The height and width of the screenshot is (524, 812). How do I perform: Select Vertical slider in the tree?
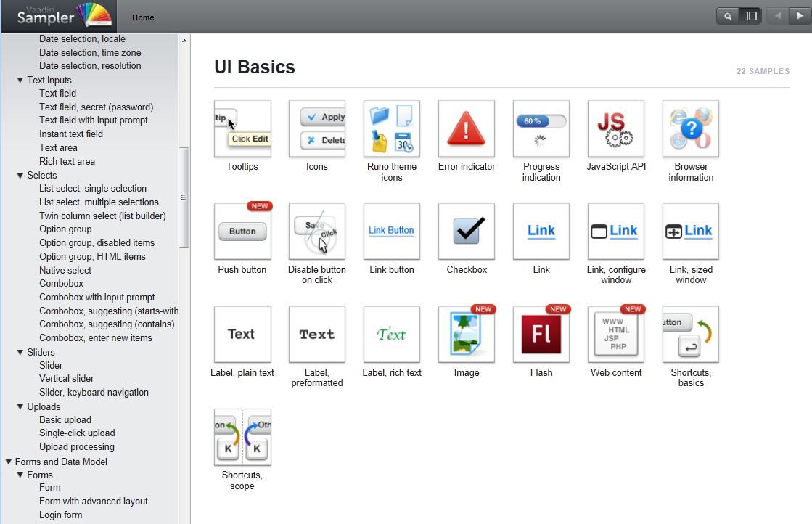[x=66, y=379]
